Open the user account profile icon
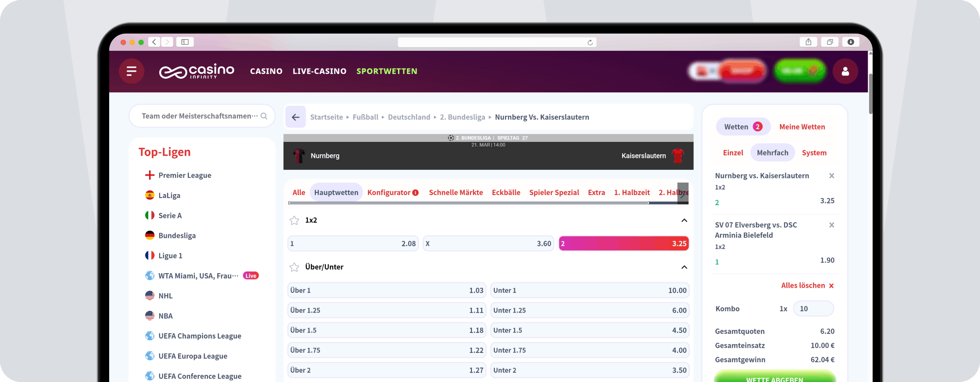The image size is (980, 382). pos(845,71)
